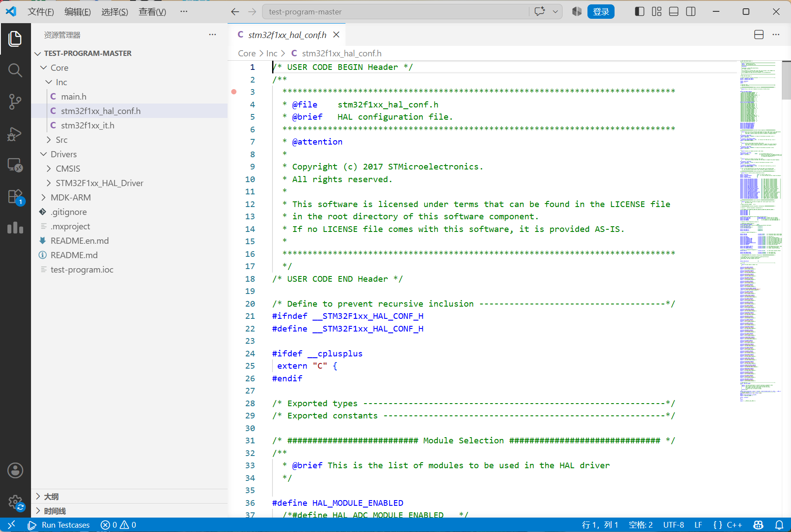Open Remote Explorer view
791x532 pixels.
point(15,165)
